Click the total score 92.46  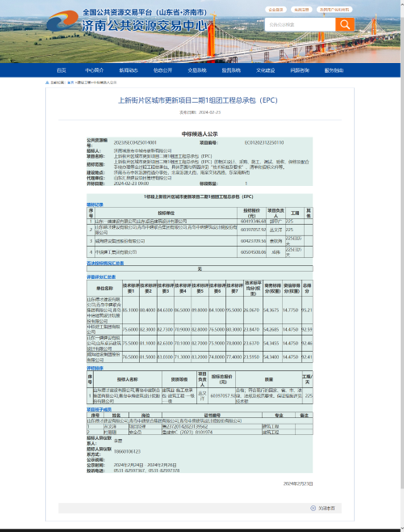point(307,343)
